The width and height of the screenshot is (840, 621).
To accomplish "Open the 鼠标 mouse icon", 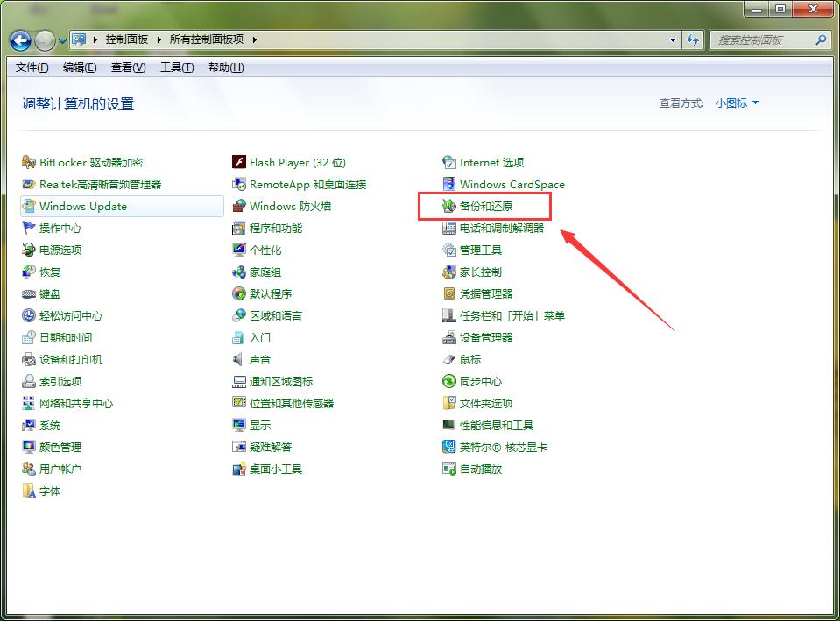I will click(x=449, y=359).
